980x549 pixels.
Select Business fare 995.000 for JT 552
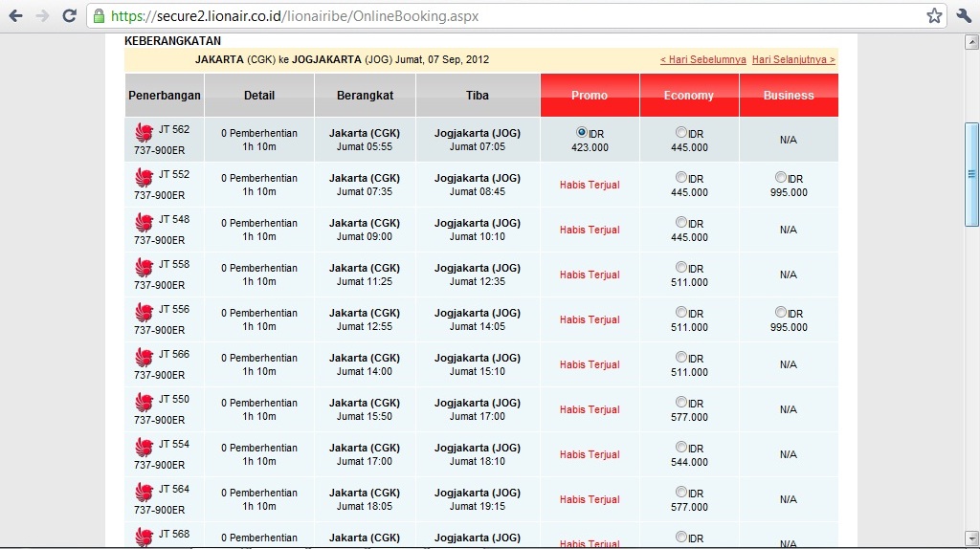click(781, 177)
